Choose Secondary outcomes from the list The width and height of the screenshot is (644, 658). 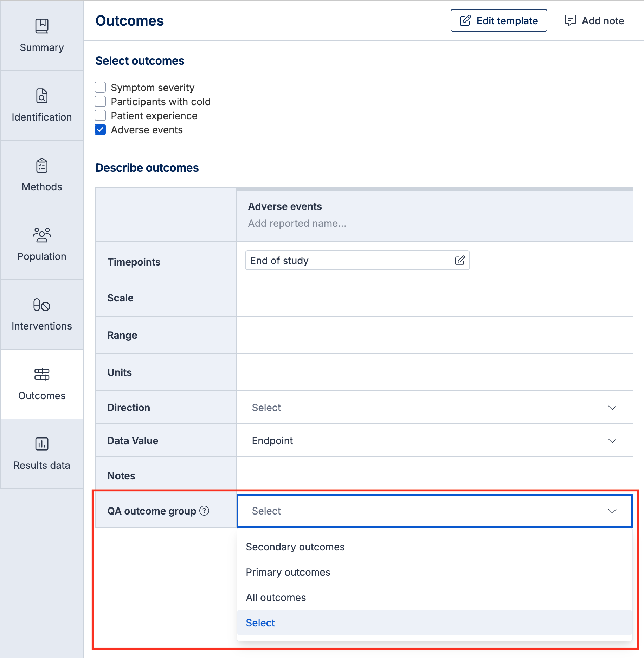(434, 547)
